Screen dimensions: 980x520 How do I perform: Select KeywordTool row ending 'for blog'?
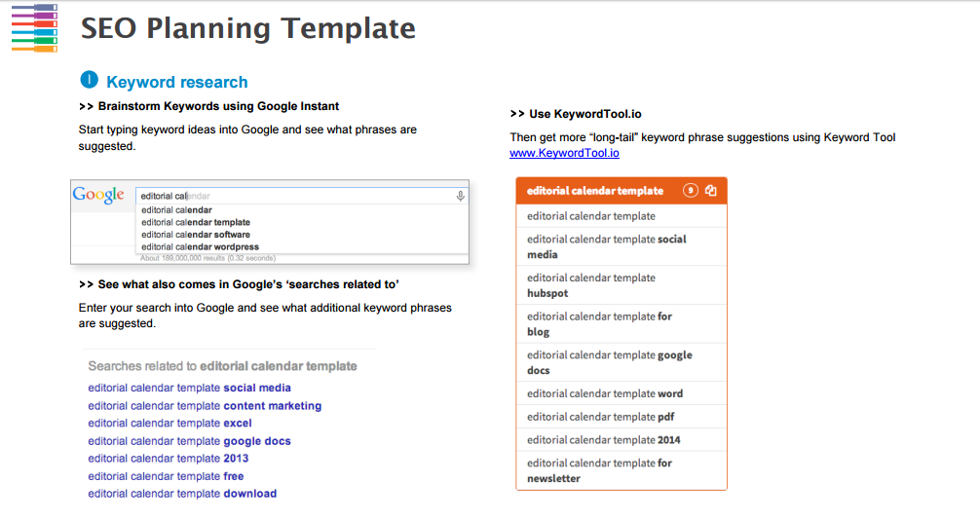pyautogui.click(x=622, y=323)
